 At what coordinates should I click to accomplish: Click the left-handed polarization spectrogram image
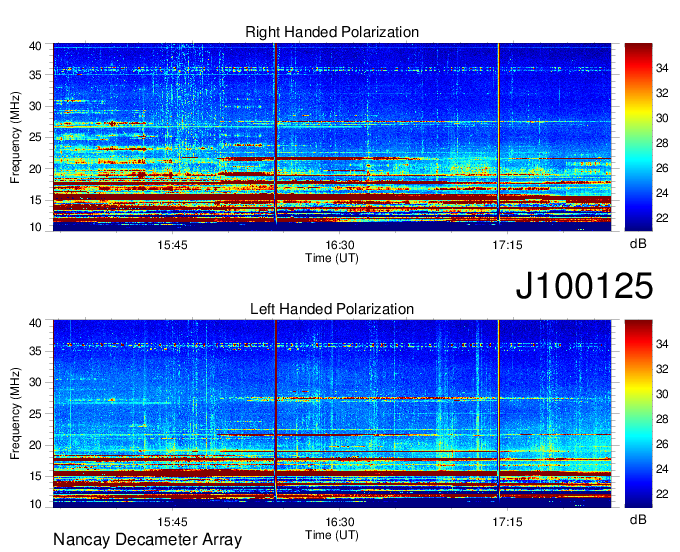pos(332,414)
